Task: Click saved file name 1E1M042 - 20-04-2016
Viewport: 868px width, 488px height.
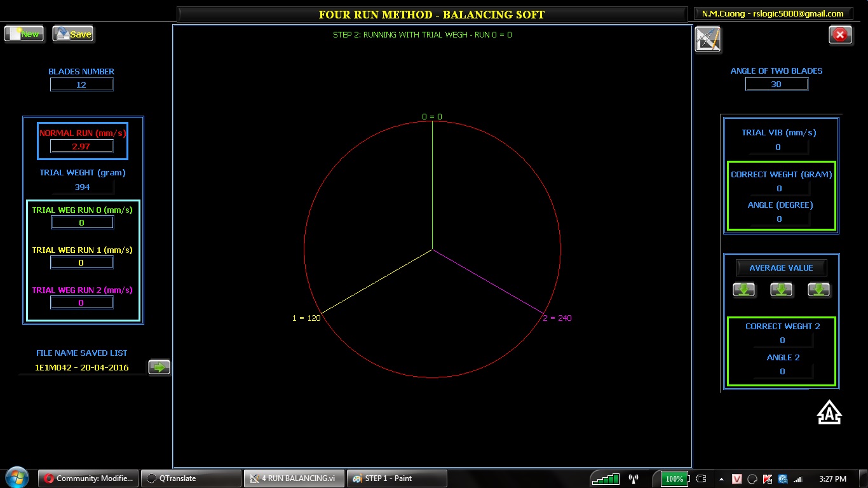Action: (x=82, y=367)
